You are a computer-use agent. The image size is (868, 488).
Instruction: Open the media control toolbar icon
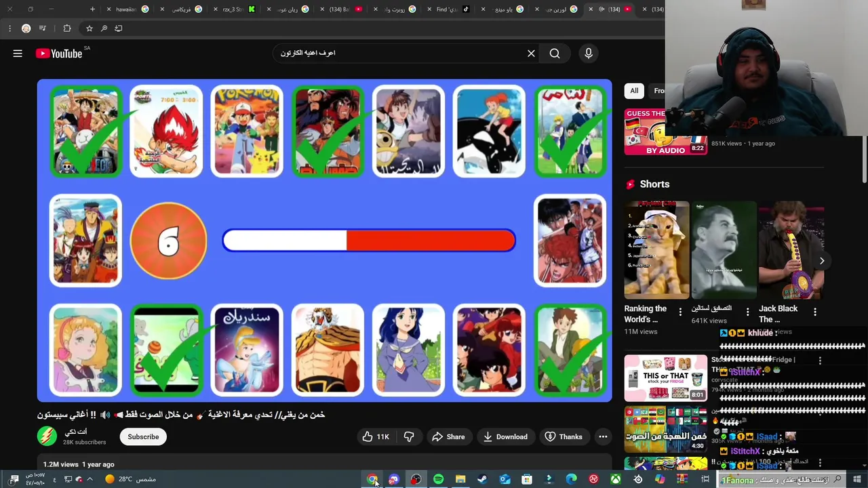click(43, 28)
